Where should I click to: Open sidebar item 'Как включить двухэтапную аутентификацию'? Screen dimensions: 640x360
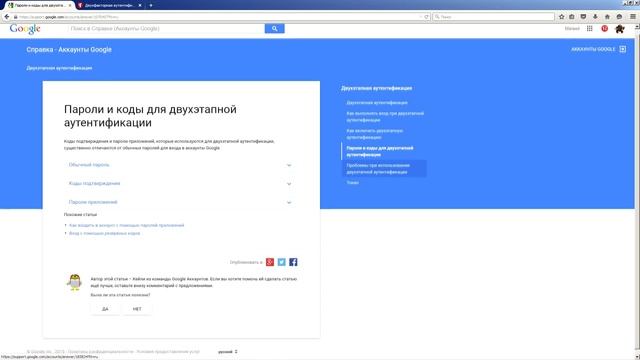click(375, 134)
